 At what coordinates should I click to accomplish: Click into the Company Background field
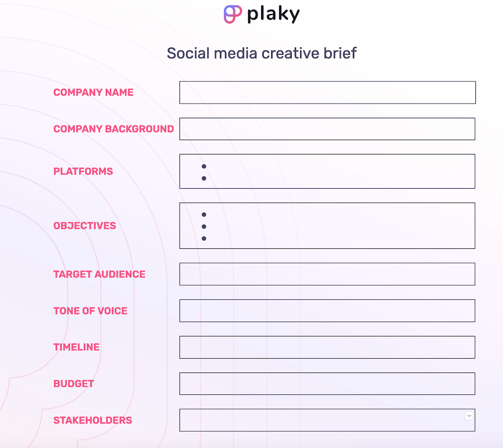pos(327,129)
